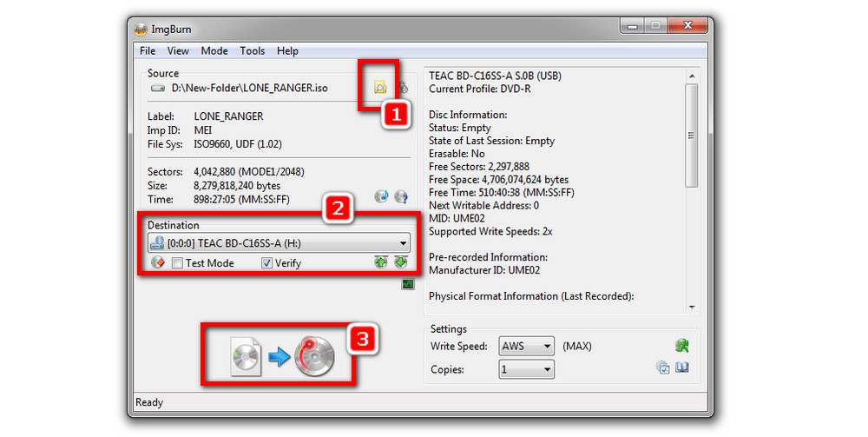Click Free Space: 4,706,074,624 bytes line

click(x=498, y=180)
